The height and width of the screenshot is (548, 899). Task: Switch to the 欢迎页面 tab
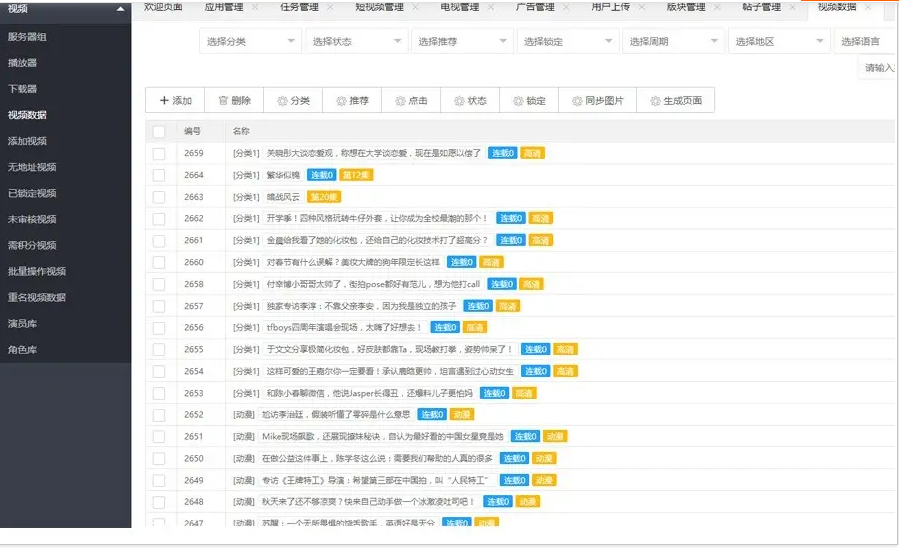[x=163, y=7]
